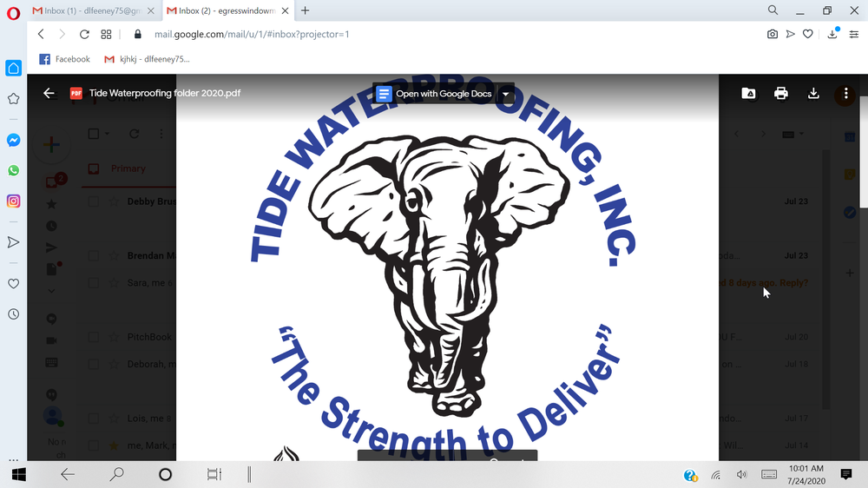The image size is (868, 488).
Task: Search tabs magnifier icon
Action: [x=773, y=10]
